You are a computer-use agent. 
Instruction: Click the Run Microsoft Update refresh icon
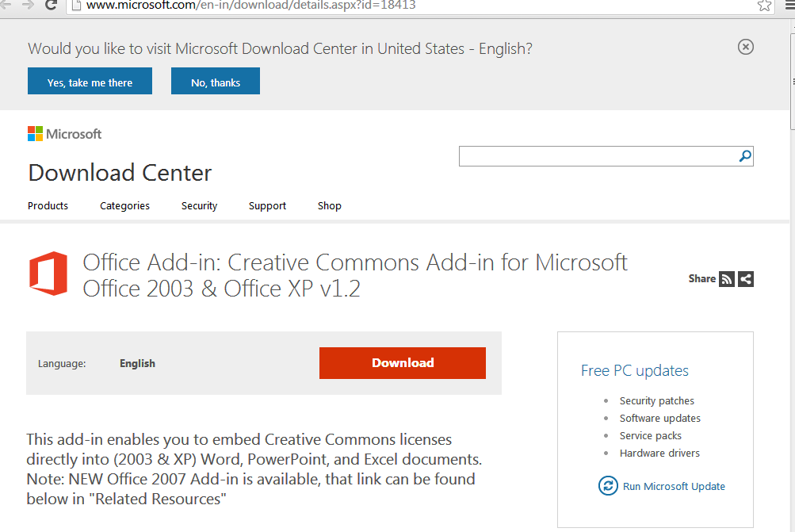608,486
